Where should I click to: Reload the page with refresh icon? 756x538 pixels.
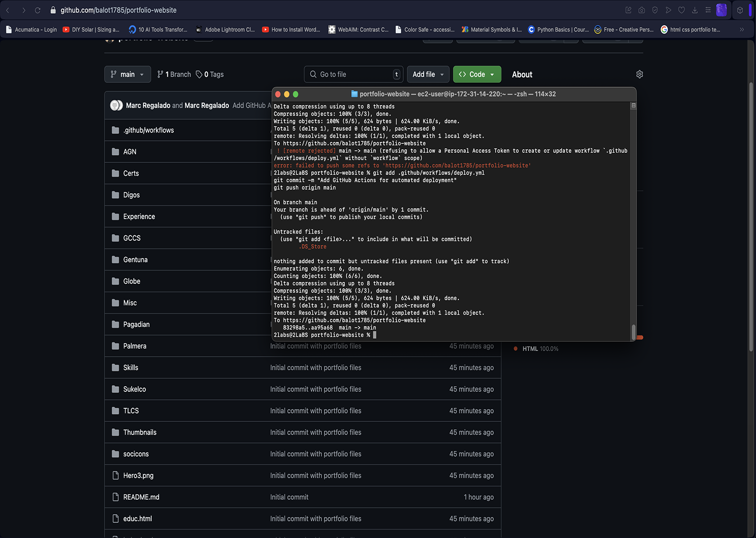pos(38,10)
